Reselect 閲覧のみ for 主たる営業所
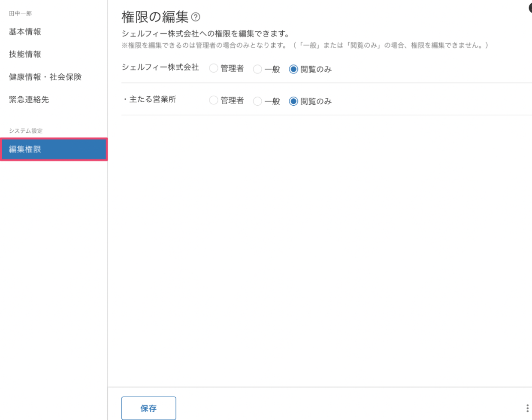This screenshot has width=532, height=420. point(293,101)
